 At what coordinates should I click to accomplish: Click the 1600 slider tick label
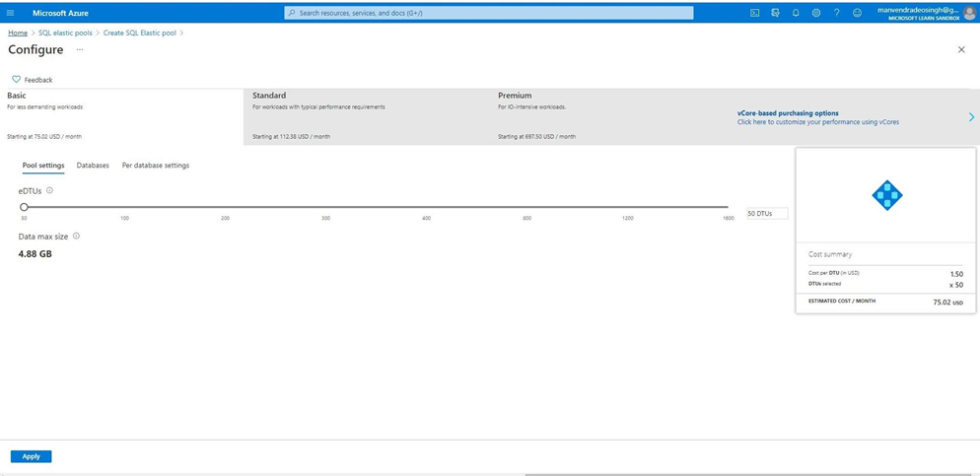click(x=729, y=218)
